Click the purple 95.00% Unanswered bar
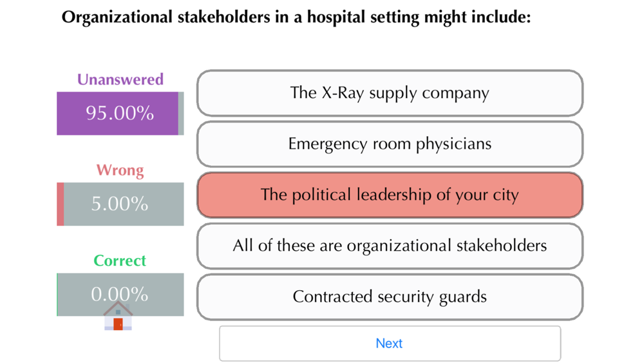 click(x=117, y=113)
